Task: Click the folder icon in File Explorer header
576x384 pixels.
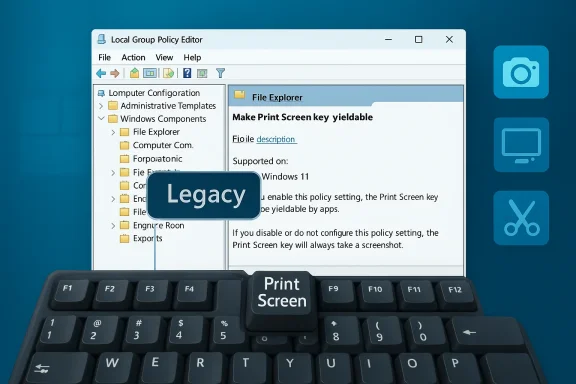Action: pyautogui.click(x=240, y=95)
